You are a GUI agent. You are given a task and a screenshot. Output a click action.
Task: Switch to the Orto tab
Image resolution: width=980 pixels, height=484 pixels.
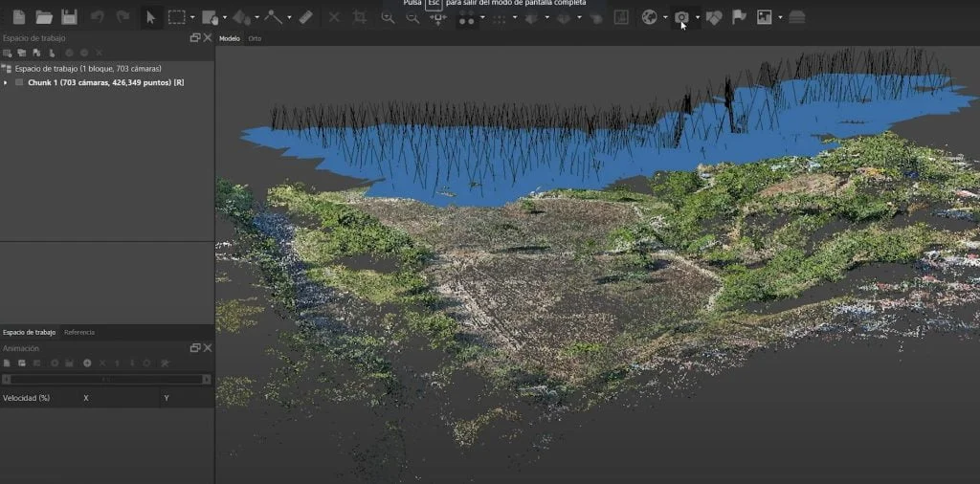pos(255,39)
